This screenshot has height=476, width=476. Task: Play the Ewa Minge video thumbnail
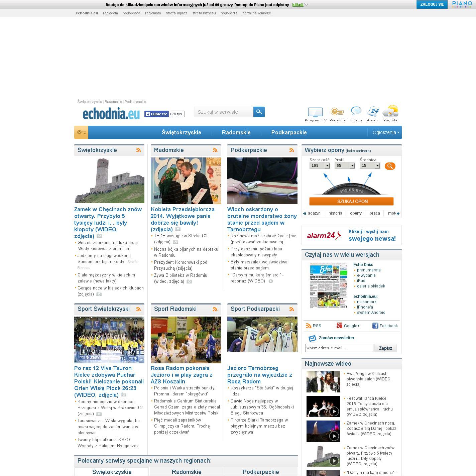coord(323,382)
